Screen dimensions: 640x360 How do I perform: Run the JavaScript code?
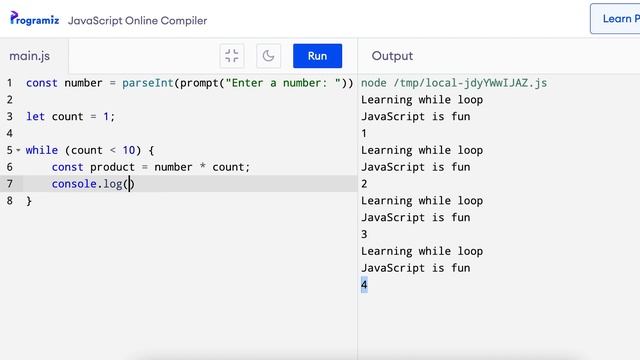(317, 56)
